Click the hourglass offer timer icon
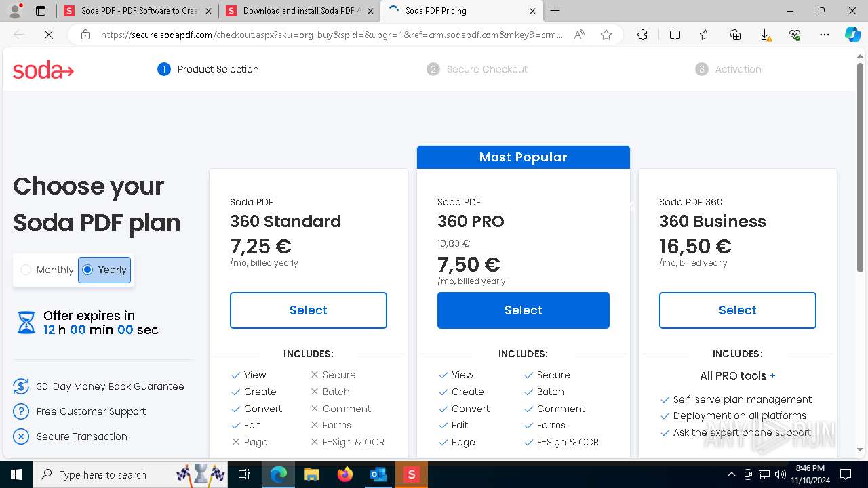The width and height of the screenshot is (868, 488). point(26,323)
